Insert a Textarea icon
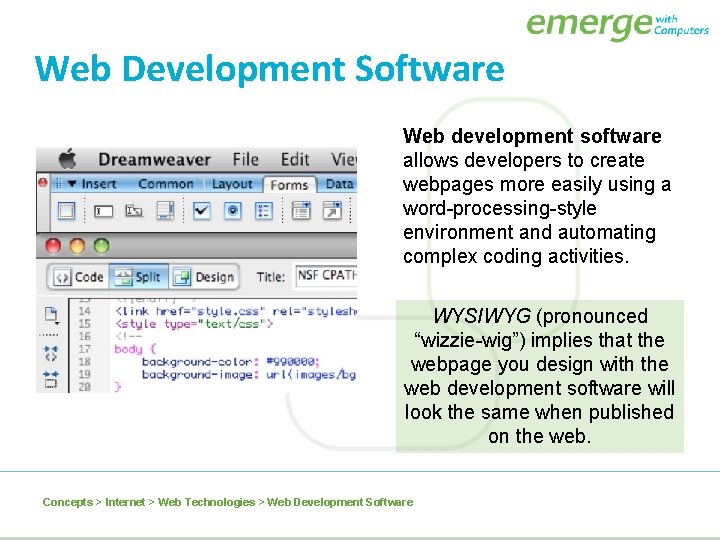 (x=165, y=211)
